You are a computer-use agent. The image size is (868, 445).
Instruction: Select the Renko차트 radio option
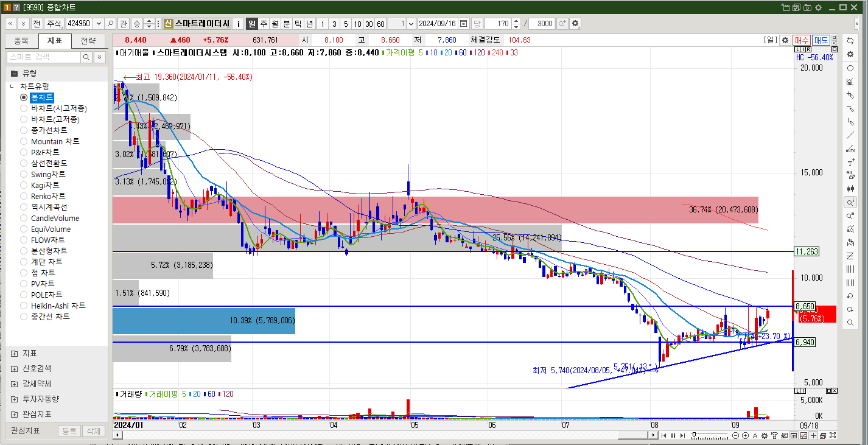[24, 196]
